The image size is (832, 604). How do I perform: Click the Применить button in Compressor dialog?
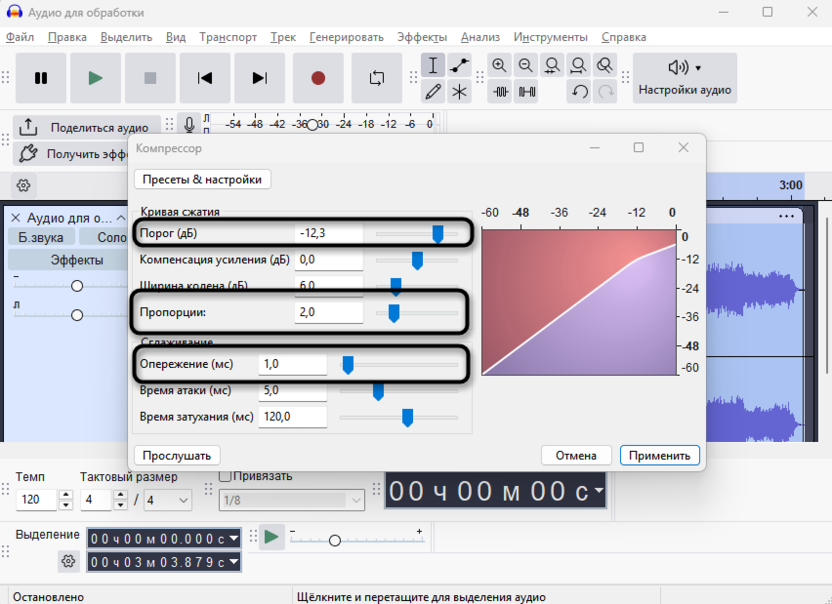(x=659, y=456)
